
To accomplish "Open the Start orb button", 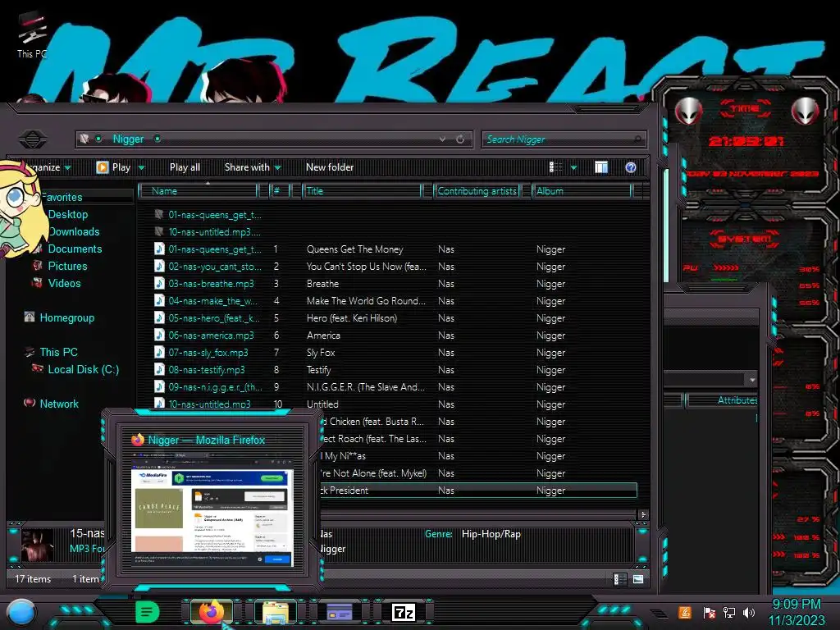I will pos(21,612).
